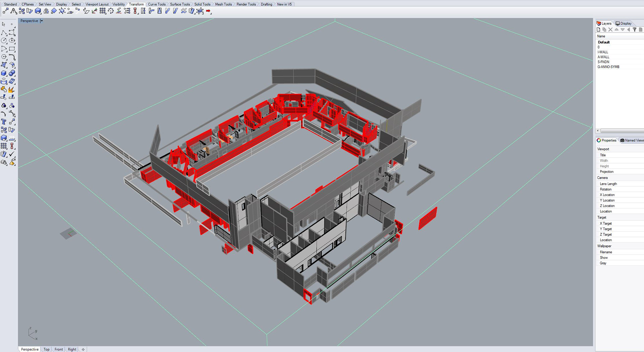The width and height of the screenshot is (644, 352).
Task: Open the Mesh Tools toolbar tab
Action: tap(223, 4)
